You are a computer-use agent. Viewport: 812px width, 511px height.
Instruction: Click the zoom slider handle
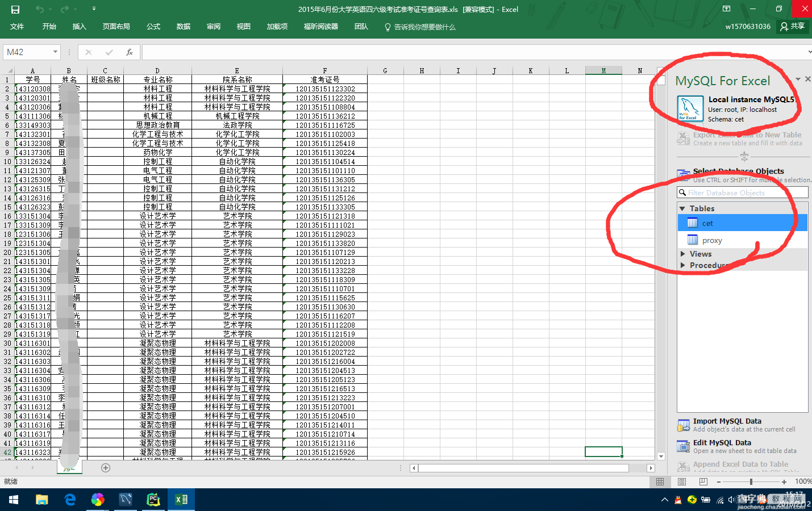751,481
